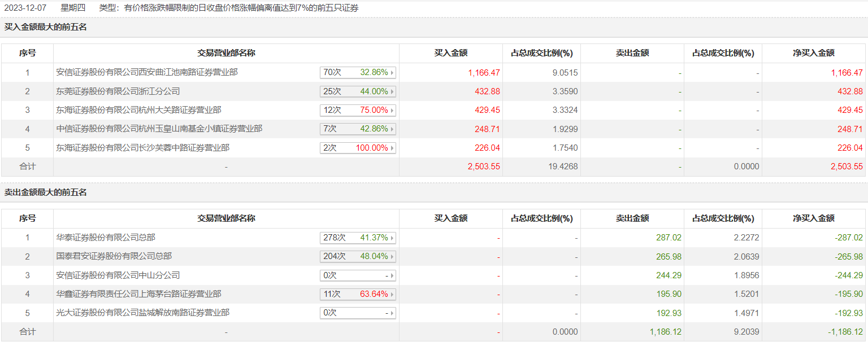The width and height of the screenshot is (868, 342).
Task: Expand 东莞证券浙江分公司 25次 dropdown
Action: click(x=358, y=91)
